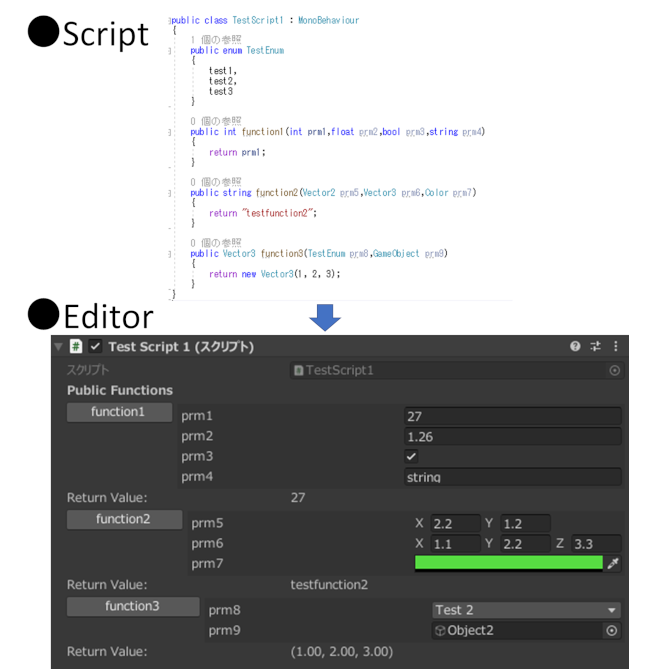Invoke the function2 button
The image size is (670, 670).
[124, 520]
